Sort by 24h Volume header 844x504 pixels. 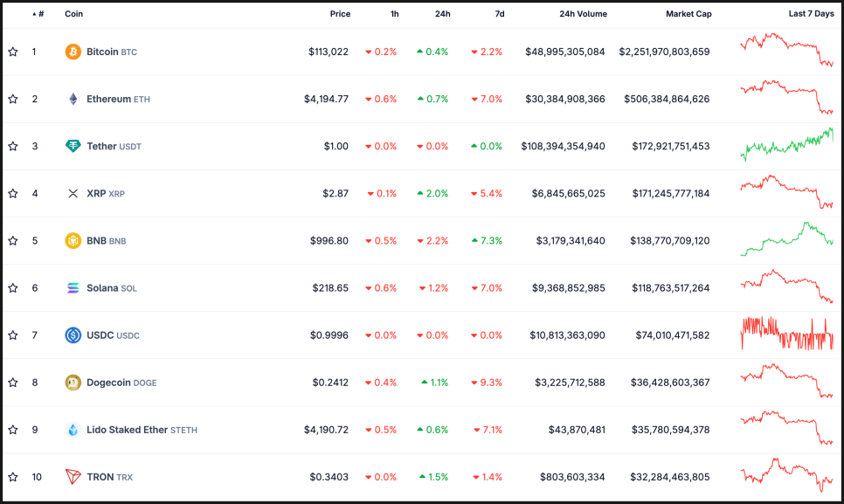coord(583,14)
